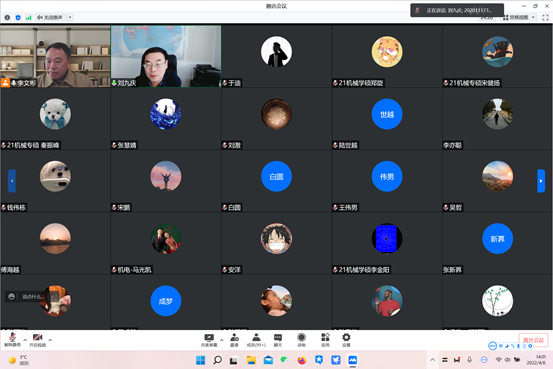The height and width of the screenshot is (369, 553).
Task: Start recording with the record icon
Action: click(x=302, y=340)
